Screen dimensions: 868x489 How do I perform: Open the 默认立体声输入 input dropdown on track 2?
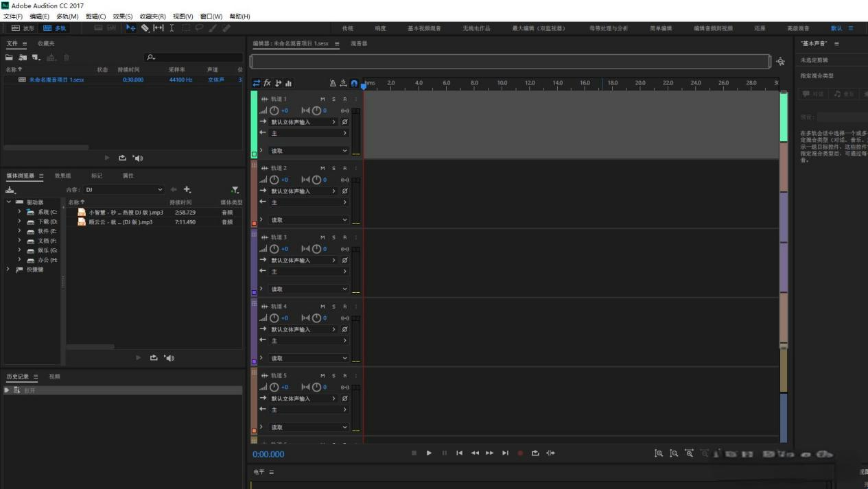coord(303,191)
